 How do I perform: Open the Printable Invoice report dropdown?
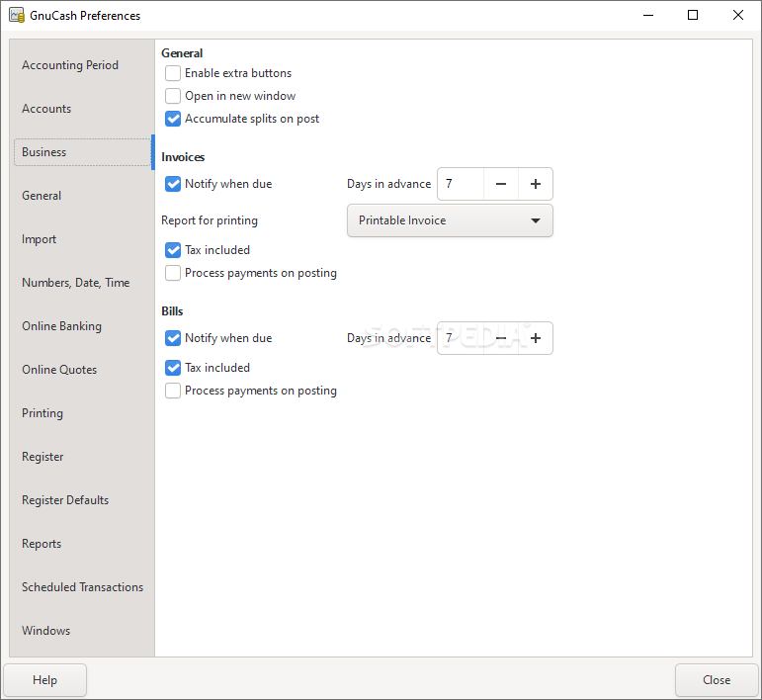[x=450, y=220]
